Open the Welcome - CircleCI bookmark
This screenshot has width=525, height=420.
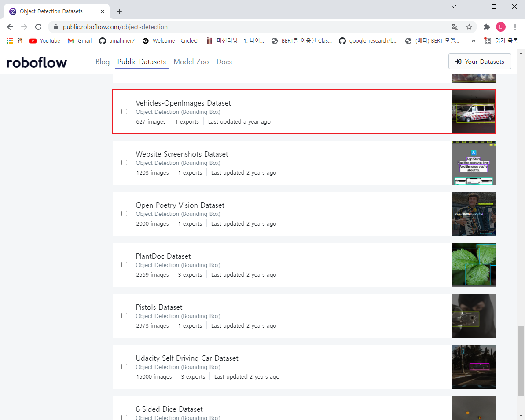(170, 40)
